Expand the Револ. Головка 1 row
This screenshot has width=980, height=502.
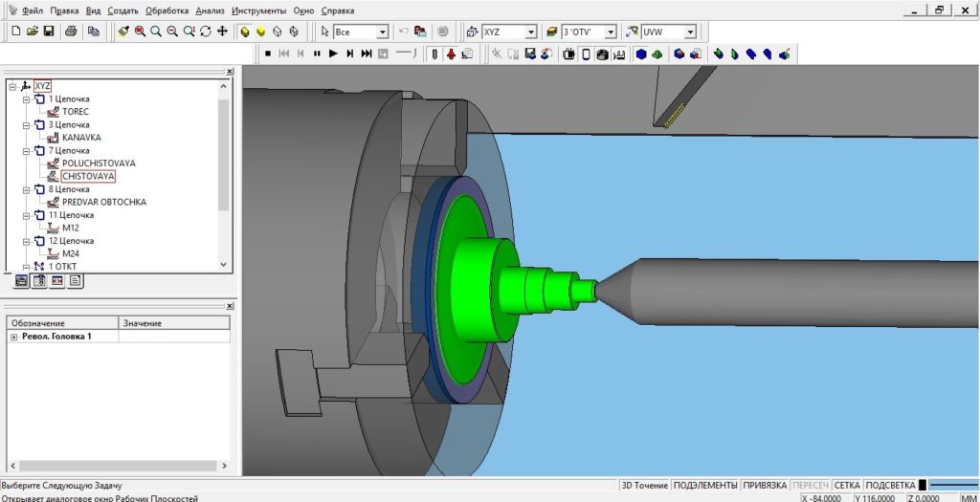[x=13, y=337]
